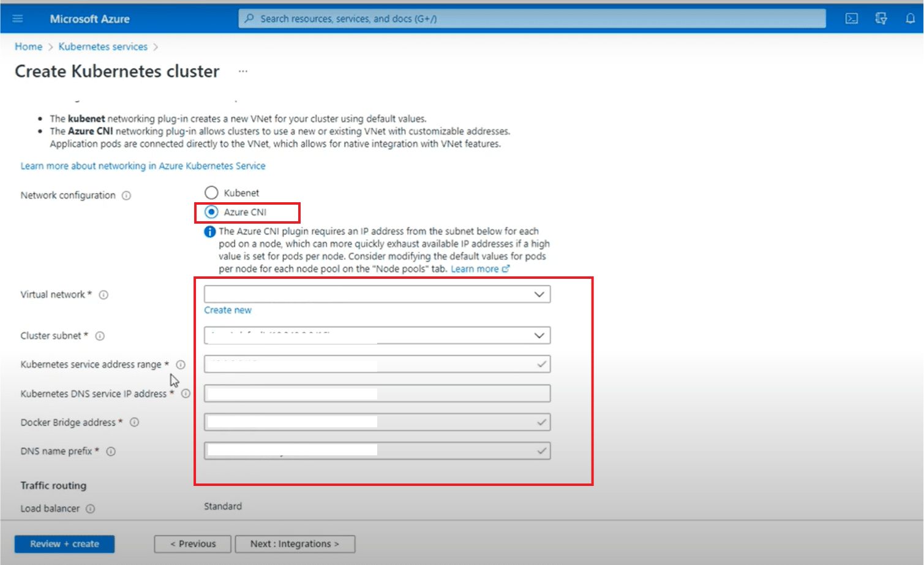Show info for Kubernetes service address range
Image resolution: width=924 pixels, height=565 pixels.
181,365
